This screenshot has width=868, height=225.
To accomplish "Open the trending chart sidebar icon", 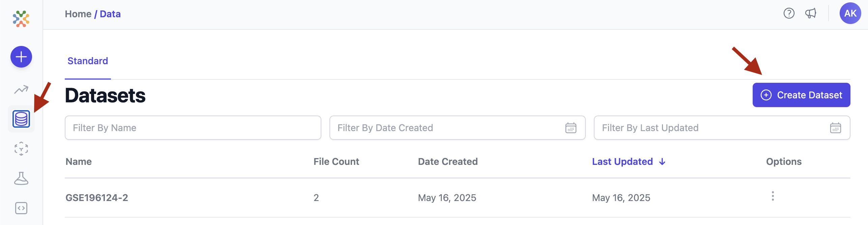I will click(21, 90).
